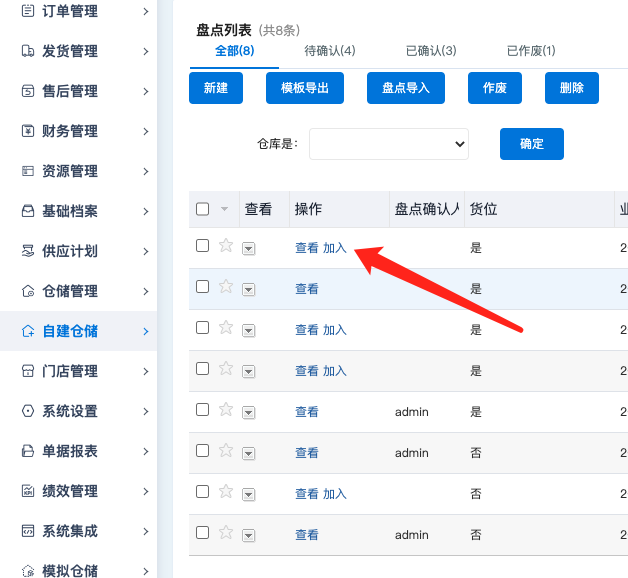The image size is (628, 578).
Task: Open the highlighted row's view dropdown arrow
Action: [x=248, y=290]
